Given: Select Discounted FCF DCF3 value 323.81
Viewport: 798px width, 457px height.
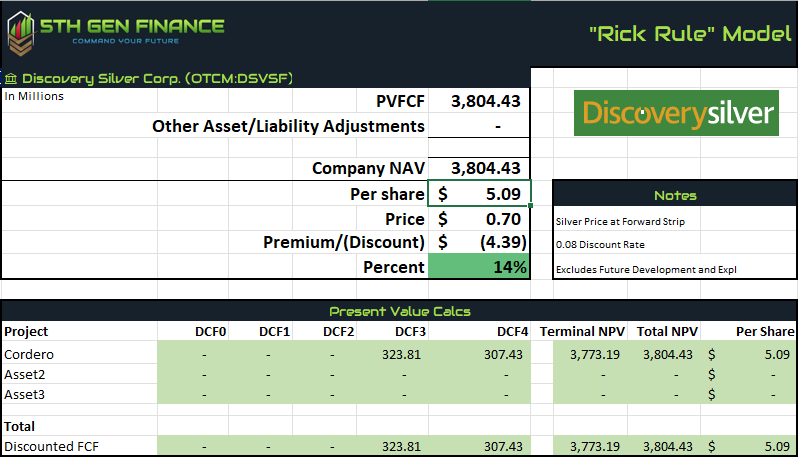Looking at the screenshot, I should [401, 446].
